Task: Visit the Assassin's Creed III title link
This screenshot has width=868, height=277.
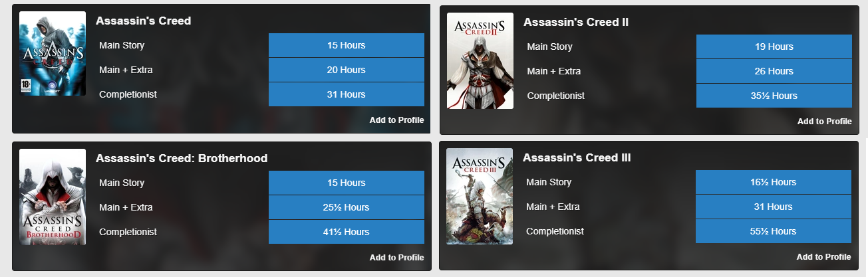Action: (577, 157)
